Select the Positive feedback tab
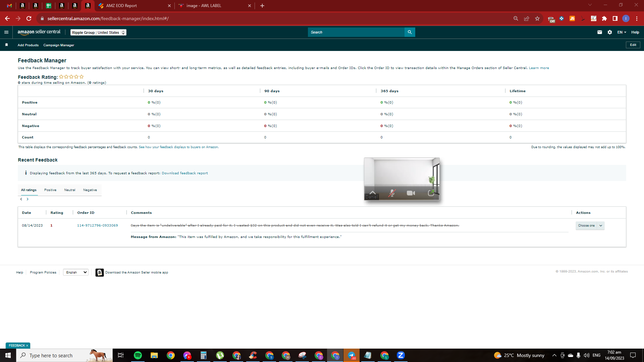 [x=50, y=190]
